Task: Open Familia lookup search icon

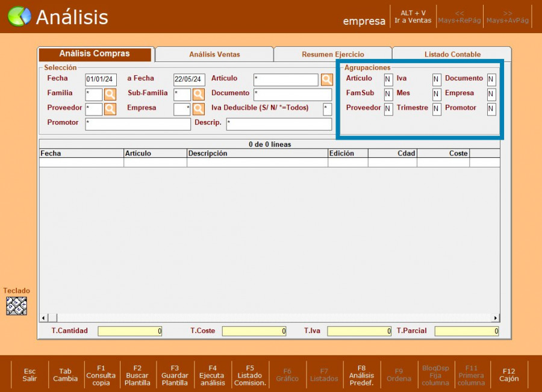Action: coord(110,94)
